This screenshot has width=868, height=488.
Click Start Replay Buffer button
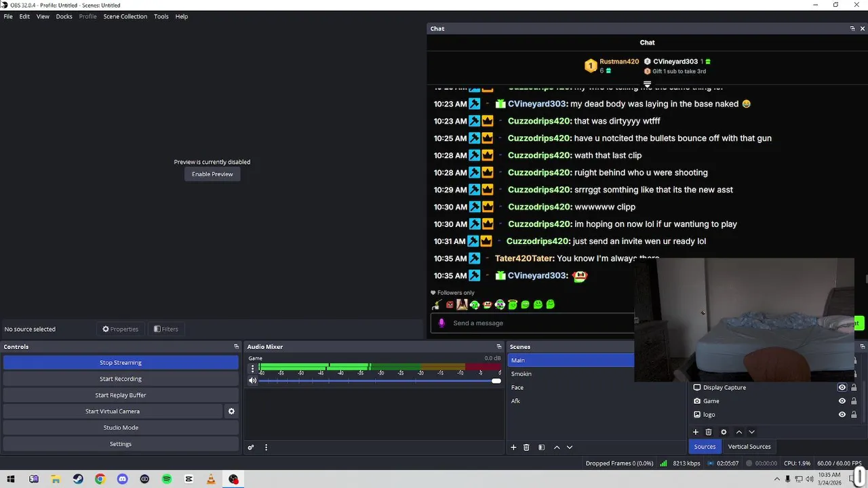(x=121, y=395)
